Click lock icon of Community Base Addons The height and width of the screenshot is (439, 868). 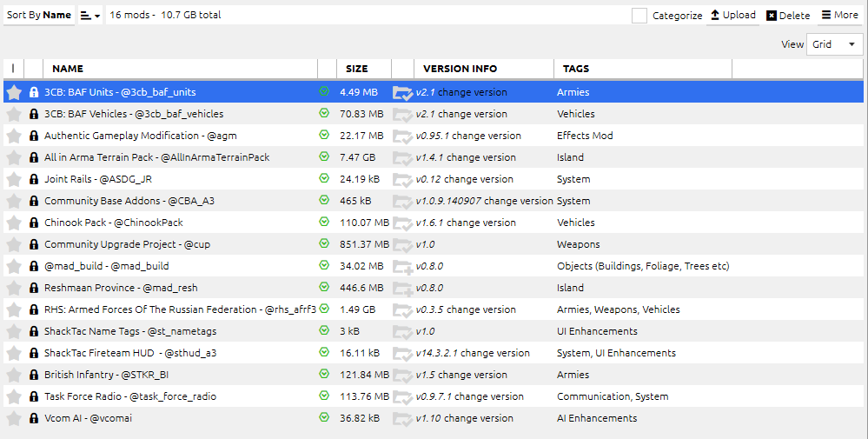tap(34, 201)
